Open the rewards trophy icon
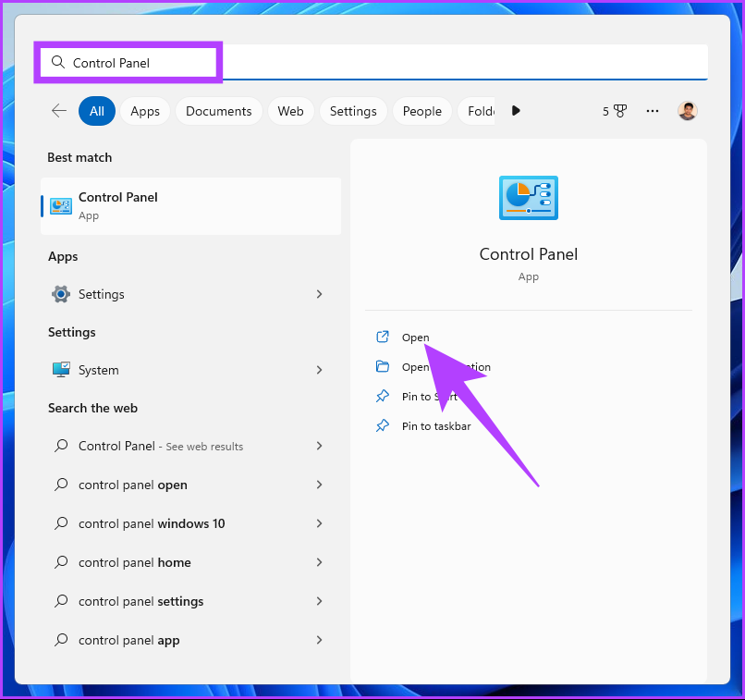Image resolution: width=745 pixels, height=700 pixels. [620, 111]
